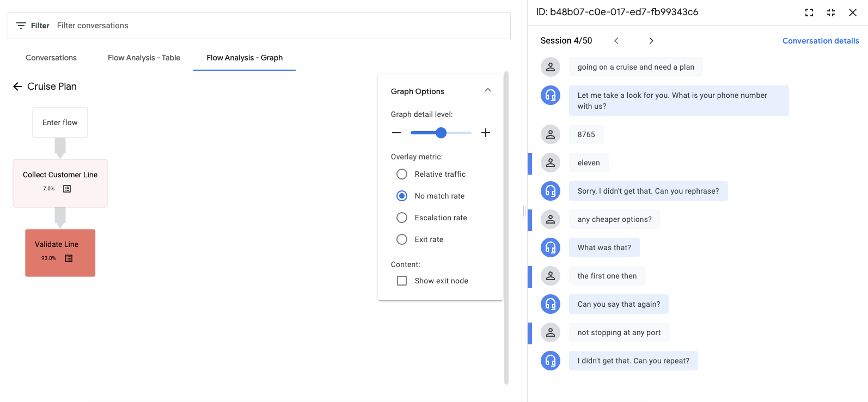Switch to the Conversations tab
The width and height of the screenshot is (868, 402).
click(51, 58)
